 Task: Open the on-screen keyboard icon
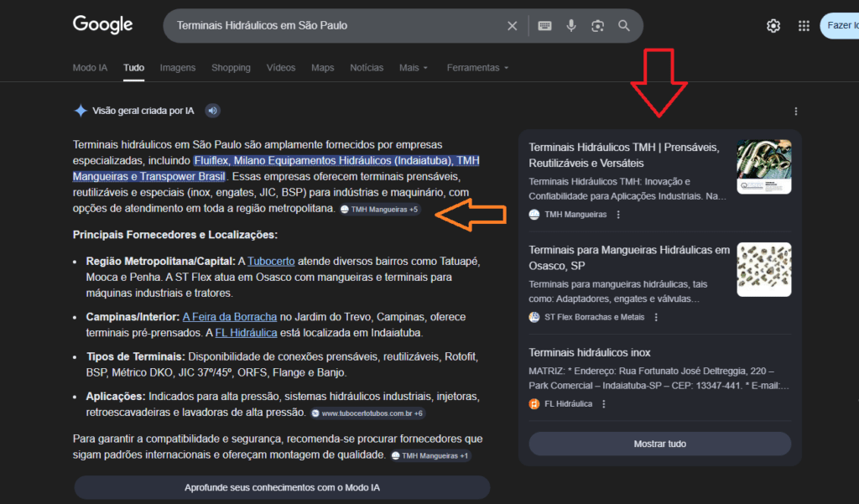(x=544, y=25)
